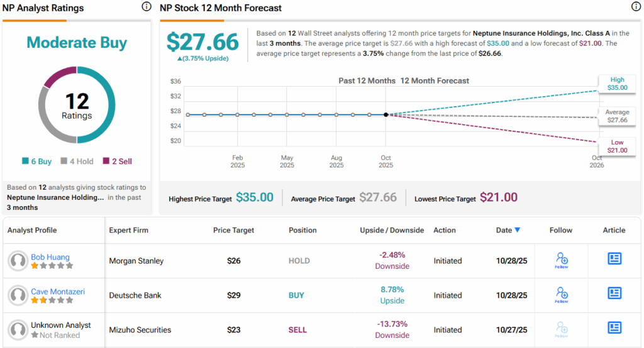Click the Buy segment of ratings donut
Screen dimensions: 644x348
coord(107,107)
